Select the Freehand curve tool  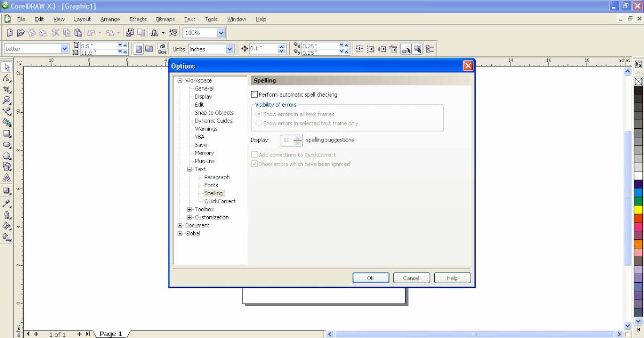click(7, 111)
